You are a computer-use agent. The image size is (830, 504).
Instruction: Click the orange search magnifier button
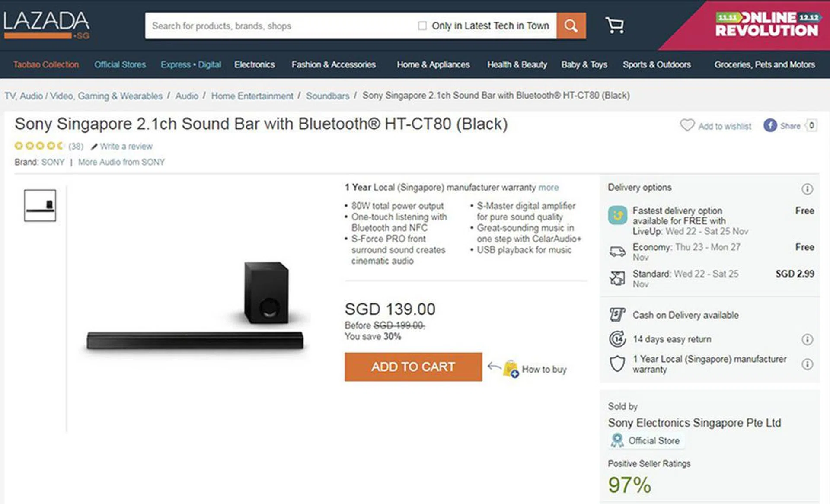571,26
